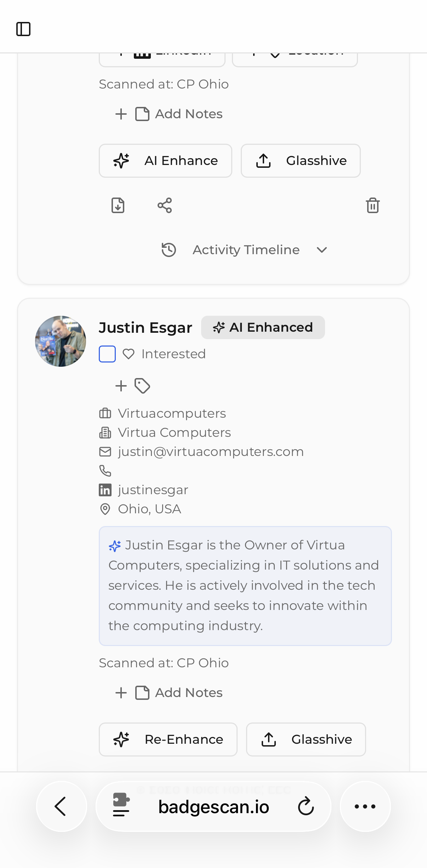Click Re-Enhance for Justin Esgar

[x=168, y=739]
